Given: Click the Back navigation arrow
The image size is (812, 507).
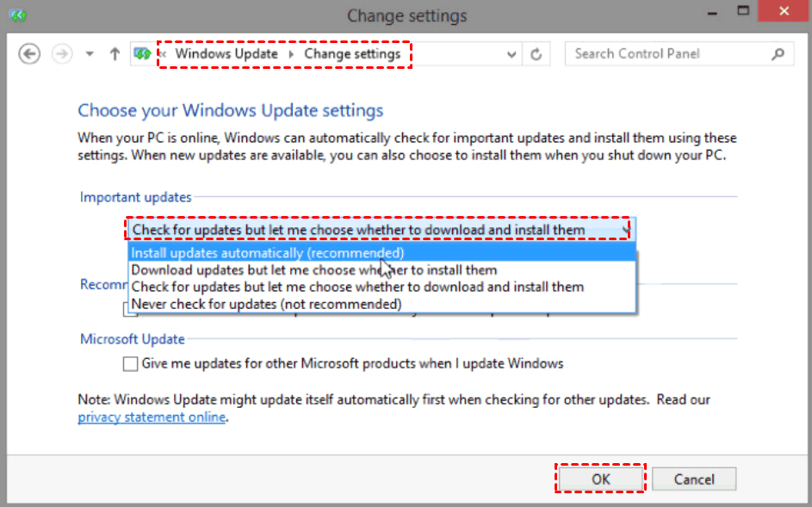Looking at the screenshot, I should click(29, 54).
